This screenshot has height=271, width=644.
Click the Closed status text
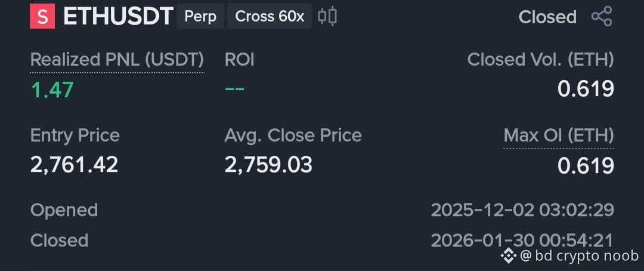pos(547,17)
